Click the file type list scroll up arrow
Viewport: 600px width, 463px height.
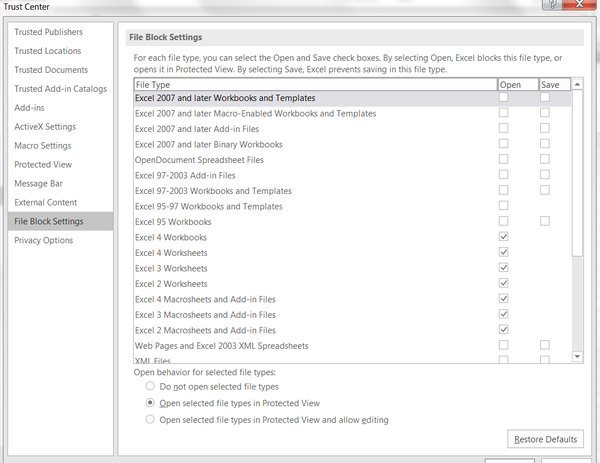[x=577, y=84]
